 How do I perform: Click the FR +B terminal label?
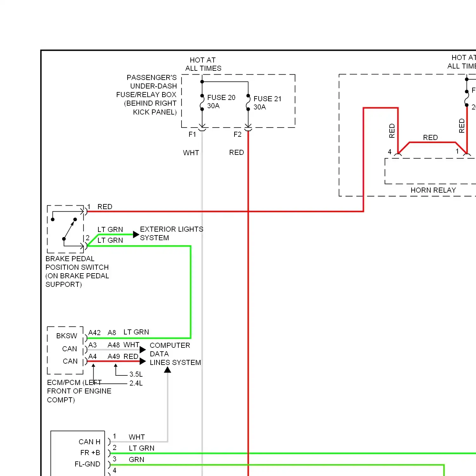pyautogui.click(x=90, y=453)
